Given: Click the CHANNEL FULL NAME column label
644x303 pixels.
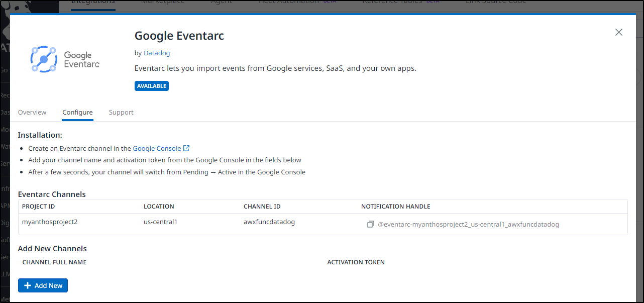Looking at the screenshot, I should click(x=54, y=262).
